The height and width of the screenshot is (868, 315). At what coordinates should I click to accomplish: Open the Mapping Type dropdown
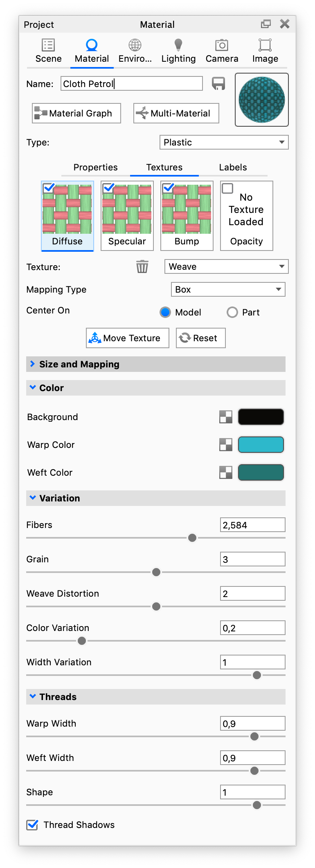click(228, 289)
